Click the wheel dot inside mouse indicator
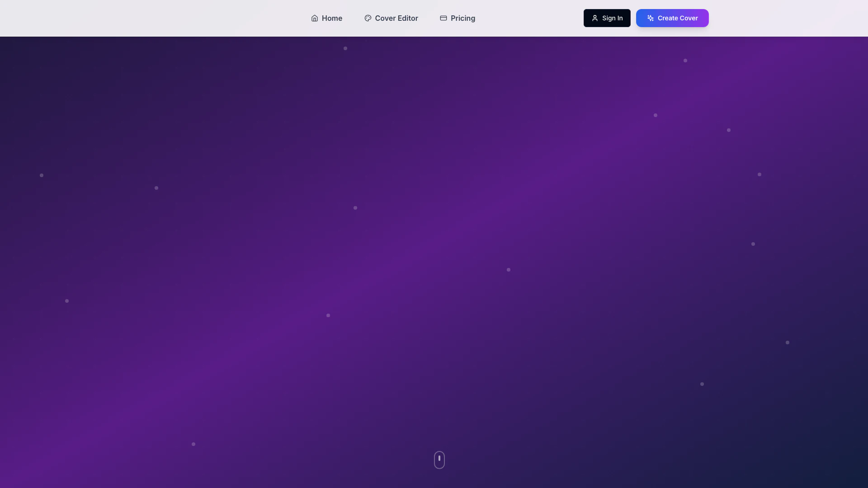 coord(439,458)
